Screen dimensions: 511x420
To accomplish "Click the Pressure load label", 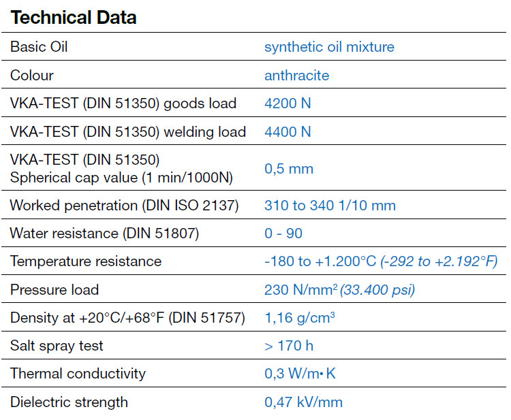I will tap(55, 290).
